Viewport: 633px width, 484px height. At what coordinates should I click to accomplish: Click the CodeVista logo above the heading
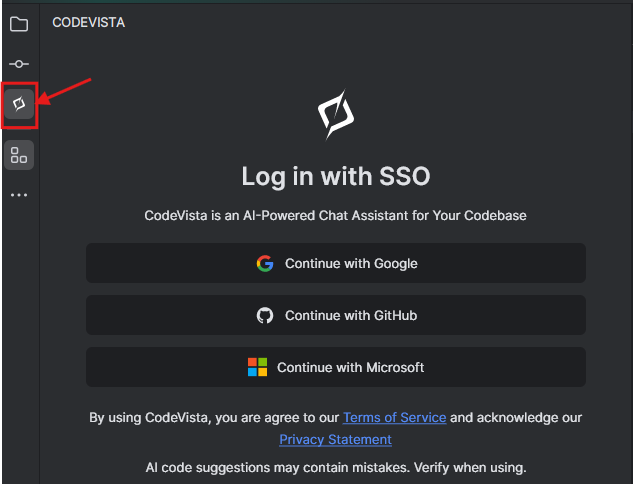pos(336,114)
